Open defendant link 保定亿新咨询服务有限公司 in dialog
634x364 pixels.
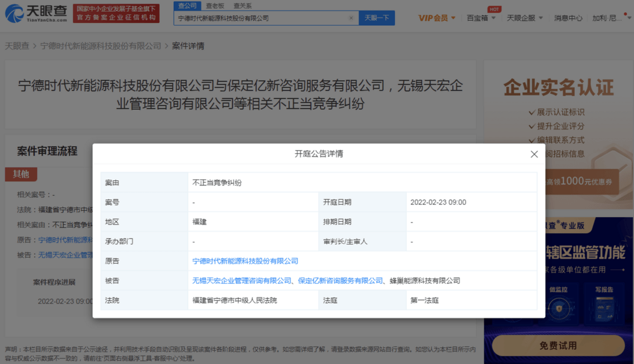pos(340,281)
